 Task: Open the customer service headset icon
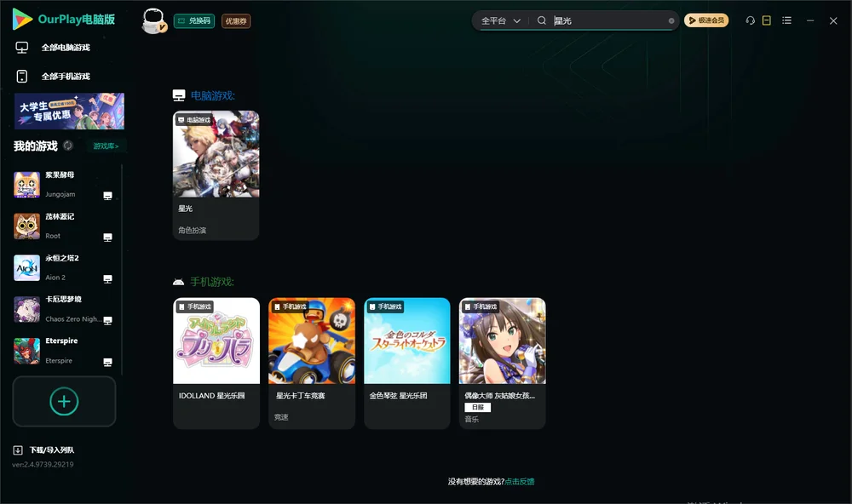click(x=751, y=20)
